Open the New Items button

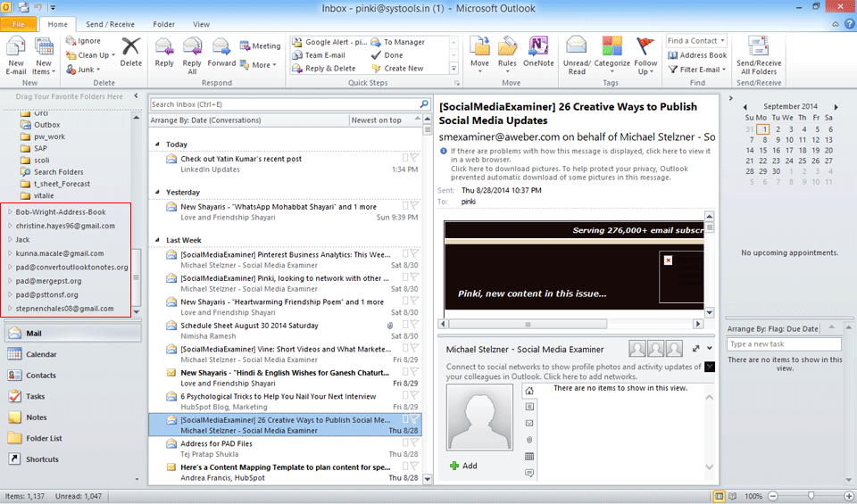(x=44, y=55)
